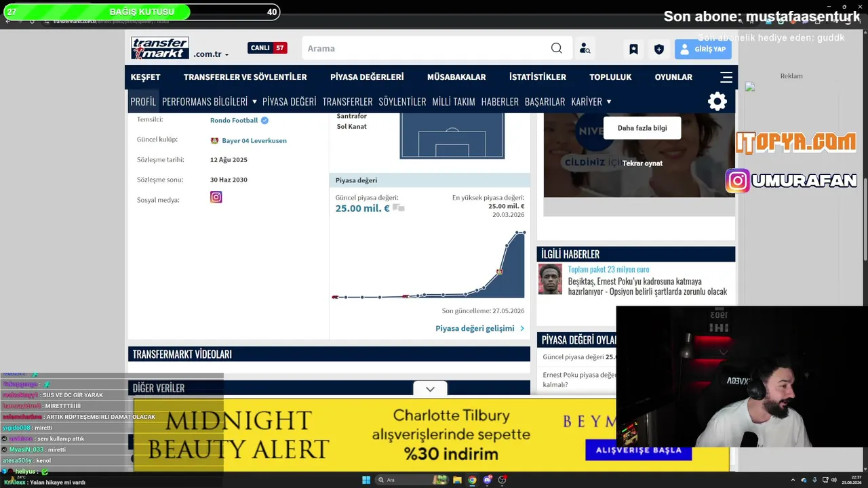
Task: Switch to the HABERLER tab
Action: coord(500,102)
